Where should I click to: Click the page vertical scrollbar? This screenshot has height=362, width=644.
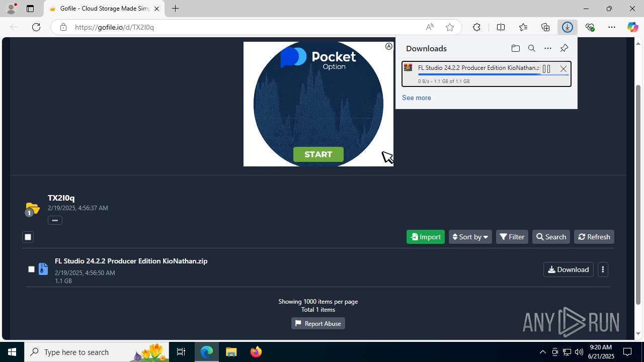[x=638, y=194]
